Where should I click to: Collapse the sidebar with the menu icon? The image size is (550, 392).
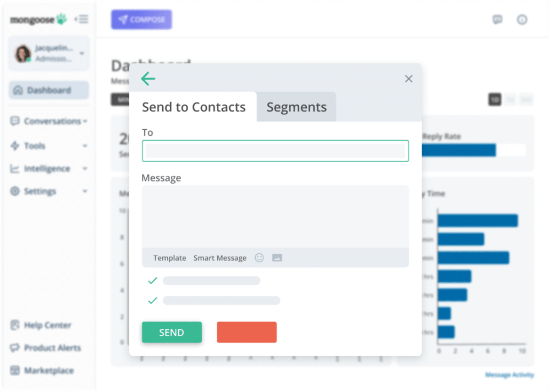pos(81,19)
